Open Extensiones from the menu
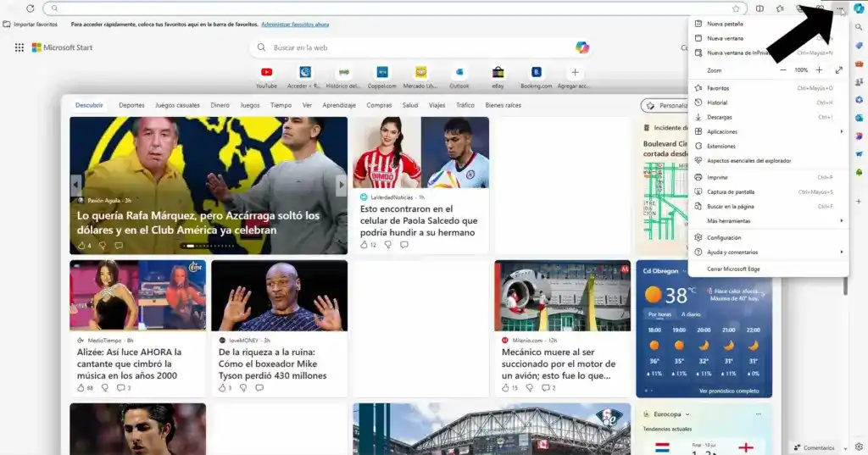The height and width of the screenshot is (455, 868). click(768, 146)
